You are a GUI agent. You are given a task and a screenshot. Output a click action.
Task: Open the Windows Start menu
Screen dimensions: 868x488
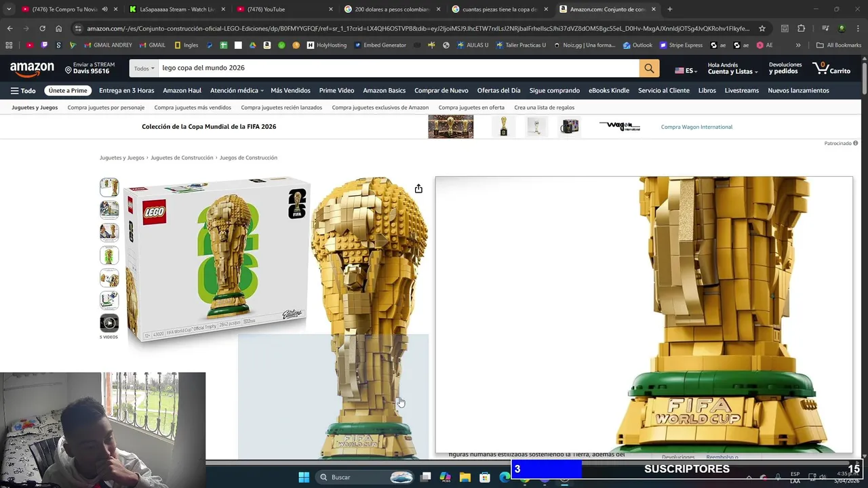(304, 477)
